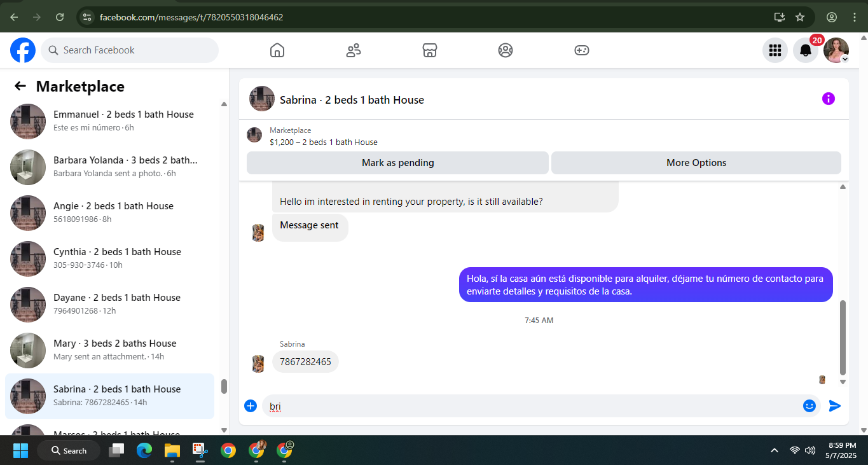Open Mary's 3 beds 2 baths conversation
The image size is (868, 465).
(x=109, y=350)
